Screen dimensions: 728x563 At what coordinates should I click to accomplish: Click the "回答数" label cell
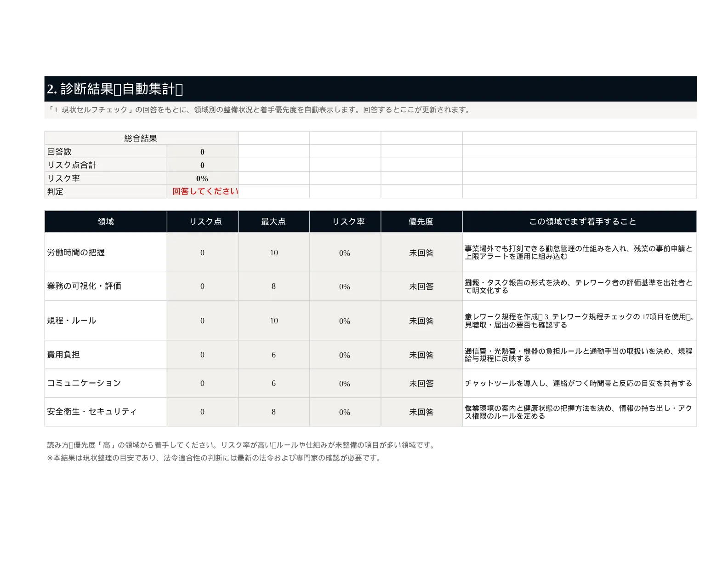click(x=106, y=152)
